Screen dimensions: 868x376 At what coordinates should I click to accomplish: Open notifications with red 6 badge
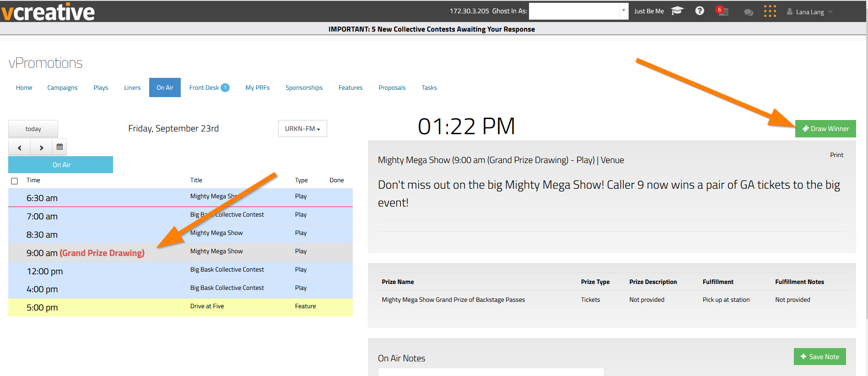click(722, 11)
